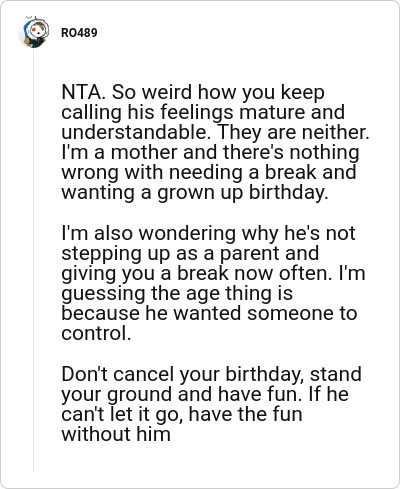The image size is (400, 489).
Task: Click the line 'I'm also wondering why he's not'
Action: coord(208,233)
